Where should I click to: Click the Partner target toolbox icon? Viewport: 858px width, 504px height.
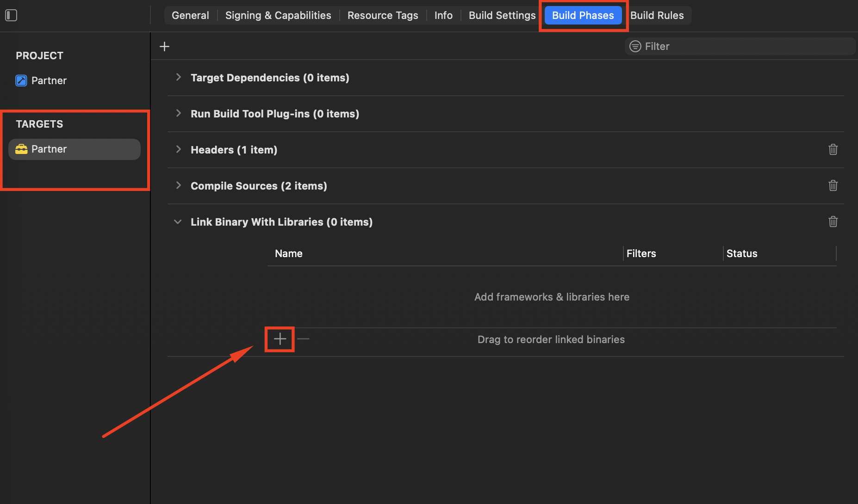(x=21, y=149)
